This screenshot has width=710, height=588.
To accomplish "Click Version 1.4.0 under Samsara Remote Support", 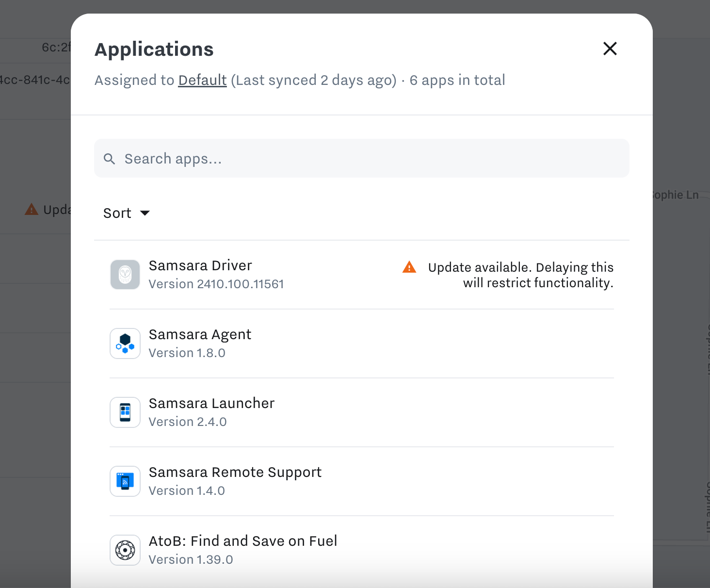I will point(187,490).
